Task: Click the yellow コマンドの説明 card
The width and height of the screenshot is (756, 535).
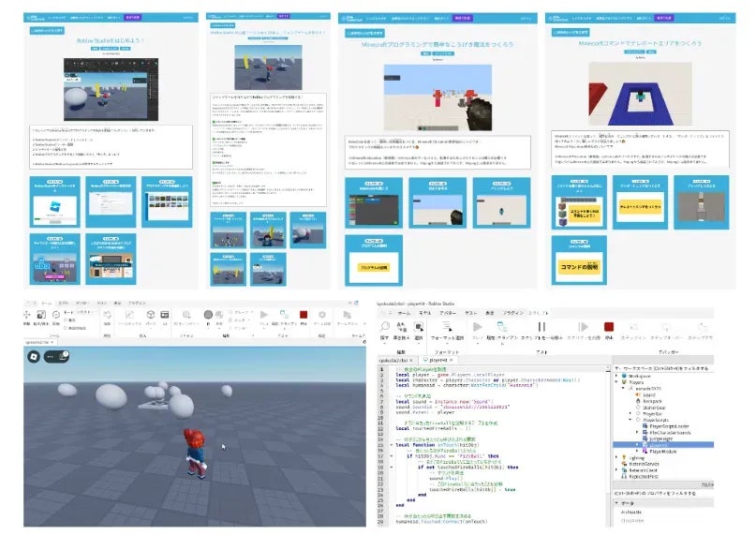Action: click(579, 267)
